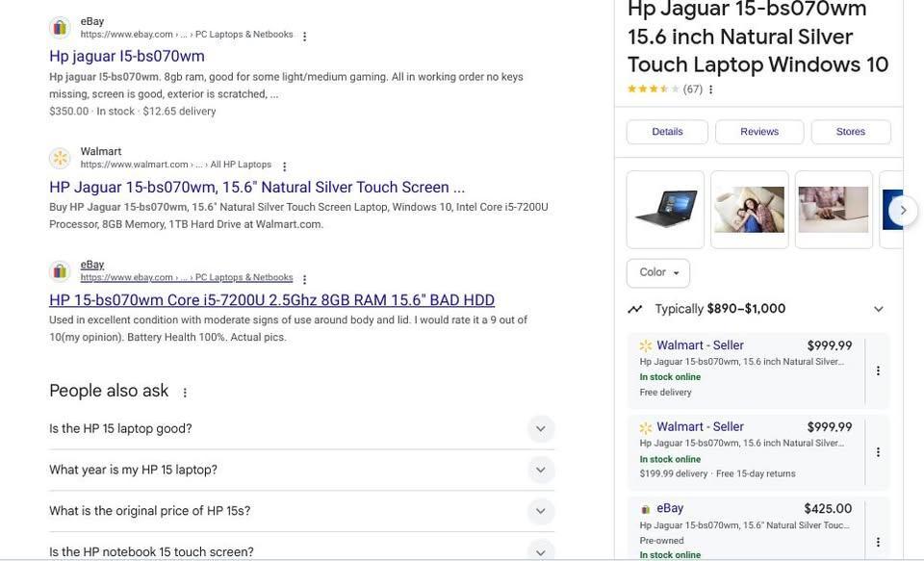Switch to the Stores tab
The height and width of the screenshot is (561, 924).
click(851, 132)
